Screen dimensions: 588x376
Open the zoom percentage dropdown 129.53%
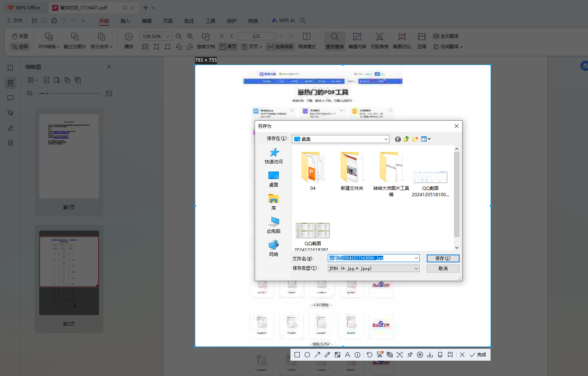[168, 36]
